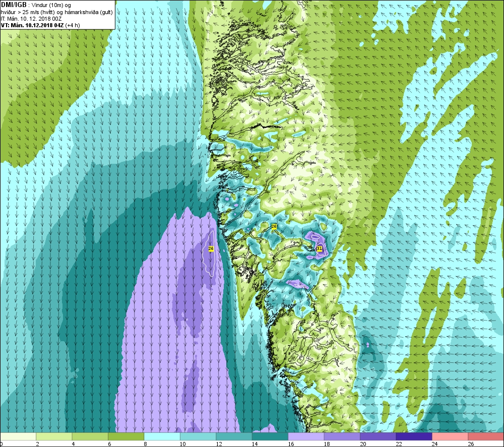Click the 'Vindur (10m) og' heading text
The image size is (504, 447).
pos(51,6)
